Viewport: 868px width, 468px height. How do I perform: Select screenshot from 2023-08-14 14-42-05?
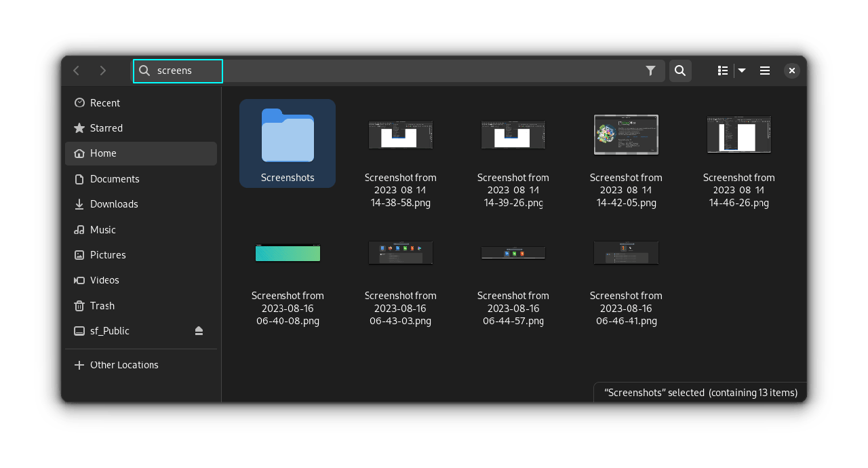pyautogui.click(x=626, y=135)
